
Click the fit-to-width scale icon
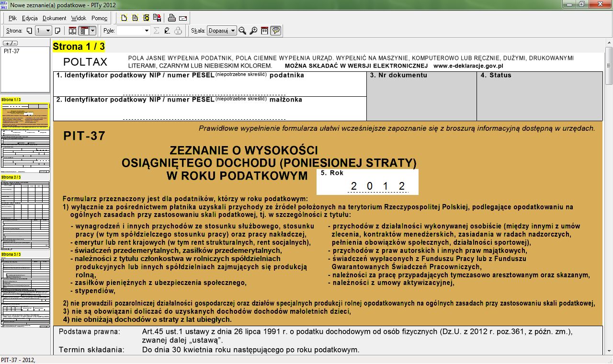click(x=264, y=31)
